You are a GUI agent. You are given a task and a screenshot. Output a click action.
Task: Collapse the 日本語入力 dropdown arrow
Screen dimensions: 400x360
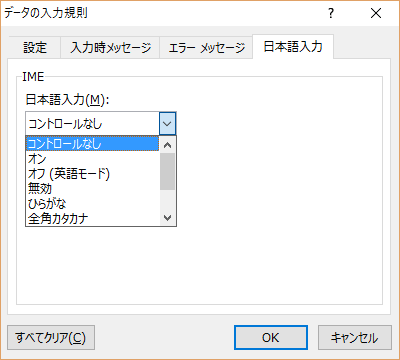(167, 124)
